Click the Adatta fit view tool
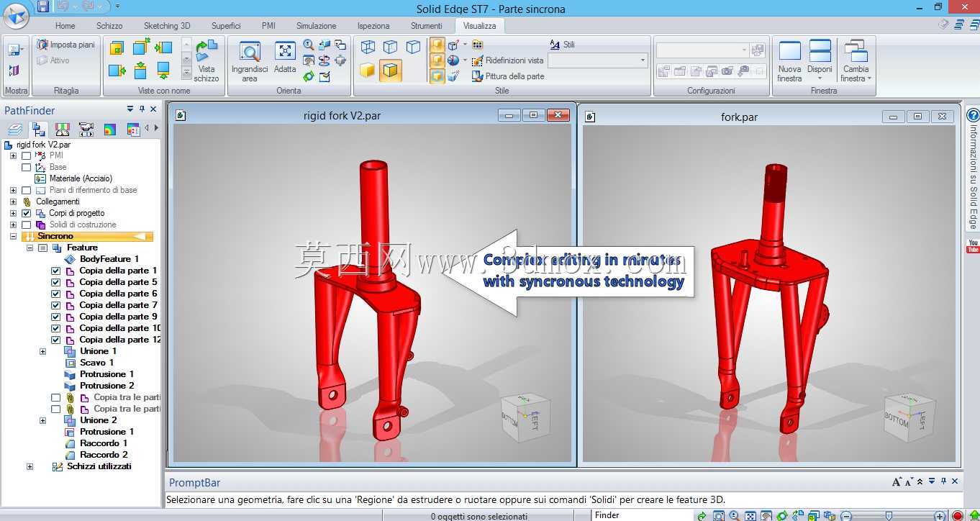The height and width of the screenshot is (521, 980). coord(285,58)
